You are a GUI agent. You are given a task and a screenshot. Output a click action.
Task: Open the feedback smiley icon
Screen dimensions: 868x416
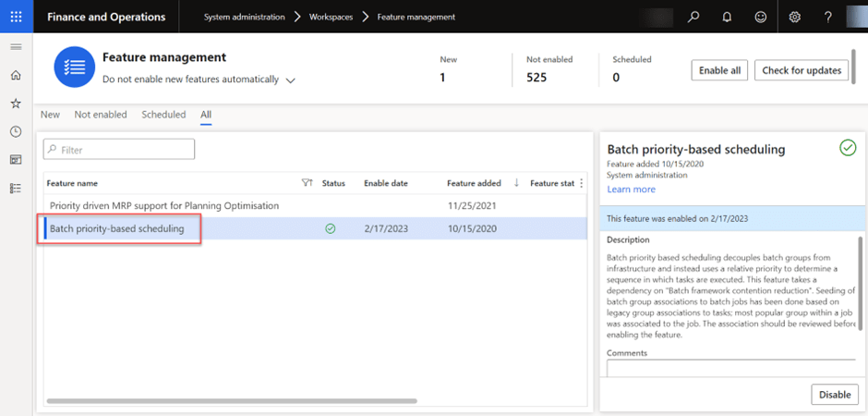coord(760,17)
